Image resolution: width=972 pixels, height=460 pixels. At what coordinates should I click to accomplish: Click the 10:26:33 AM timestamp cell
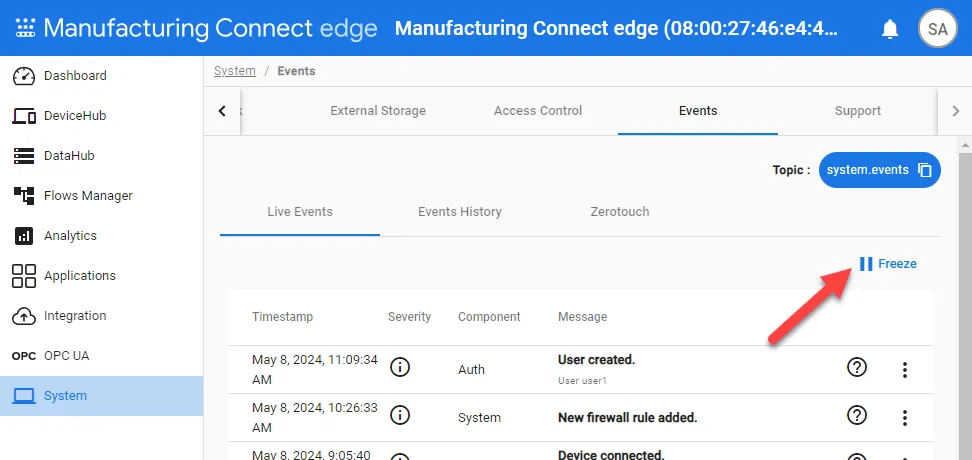click(314, 418)
